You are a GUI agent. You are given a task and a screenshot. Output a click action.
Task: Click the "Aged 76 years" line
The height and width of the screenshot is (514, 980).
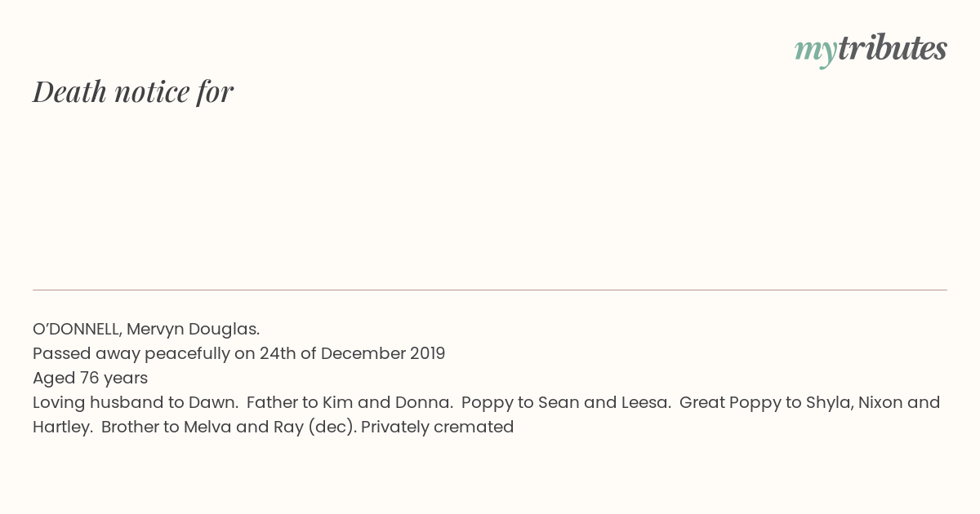coord(90,379)
